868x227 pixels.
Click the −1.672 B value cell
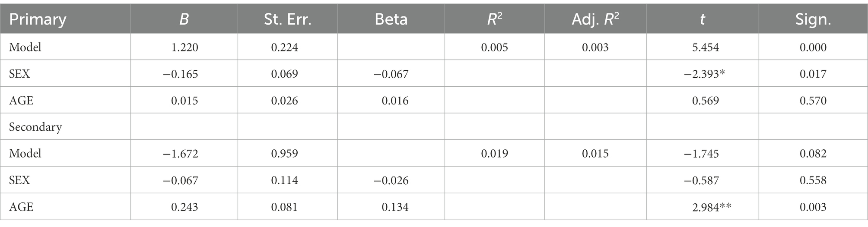[181, 153]
